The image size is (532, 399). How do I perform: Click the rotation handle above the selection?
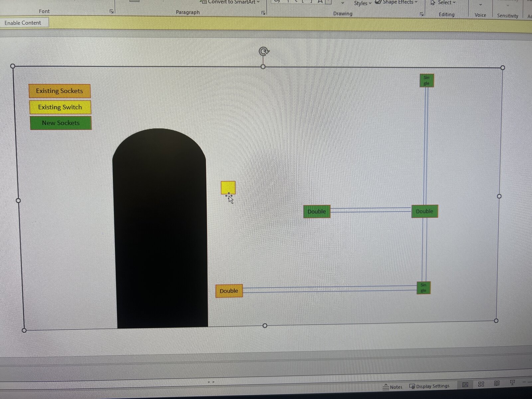264,52
